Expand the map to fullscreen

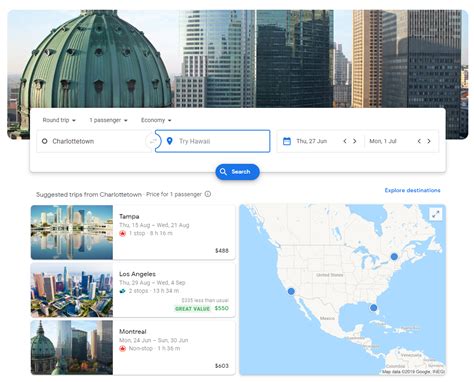click(436, 214)
